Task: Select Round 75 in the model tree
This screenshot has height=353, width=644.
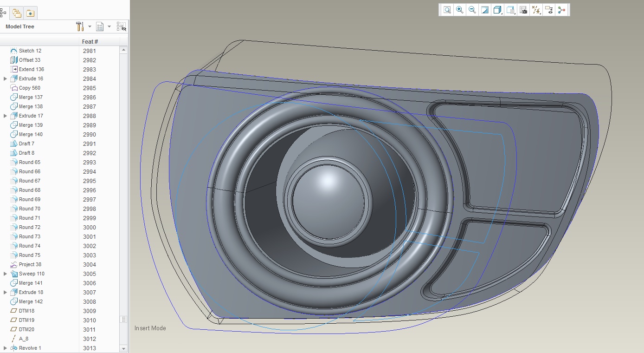Action: coord(30,255)
